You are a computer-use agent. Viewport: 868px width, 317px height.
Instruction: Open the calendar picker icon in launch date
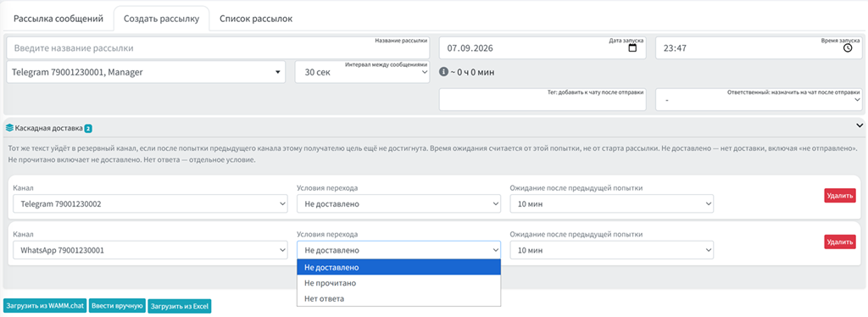point(632,48)
